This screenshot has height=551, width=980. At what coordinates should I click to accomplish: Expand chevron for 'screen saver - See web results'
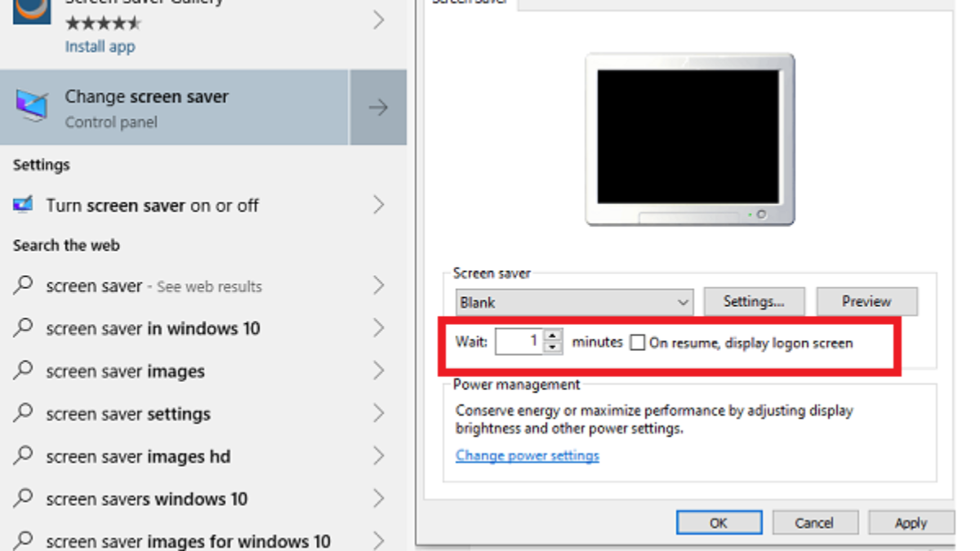pyautogui.click(x=378, y=286)
